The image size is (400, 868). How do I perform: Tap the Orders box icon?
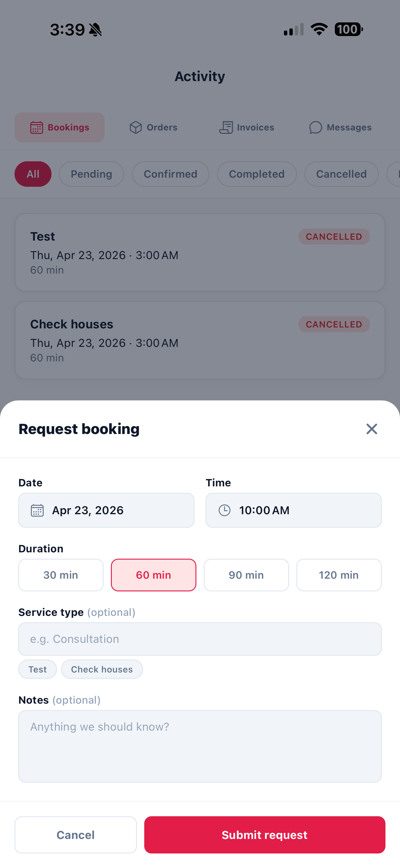coord(135,127)
